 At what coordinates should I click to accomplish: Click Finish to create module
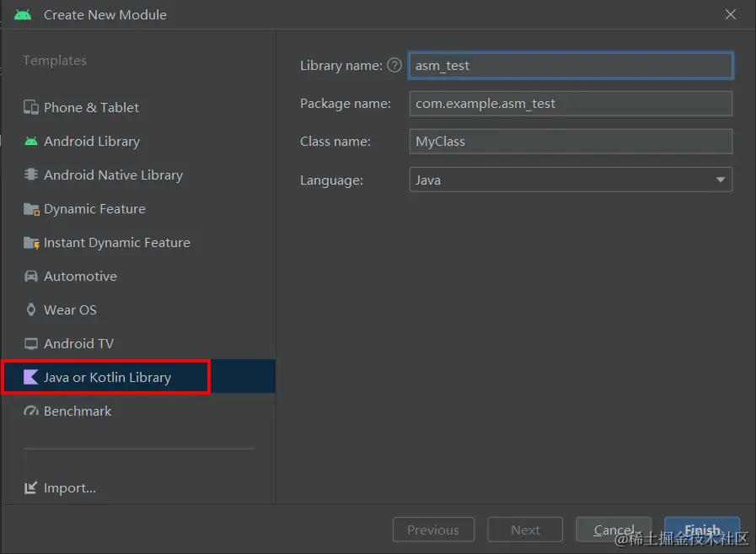[702, 530]
